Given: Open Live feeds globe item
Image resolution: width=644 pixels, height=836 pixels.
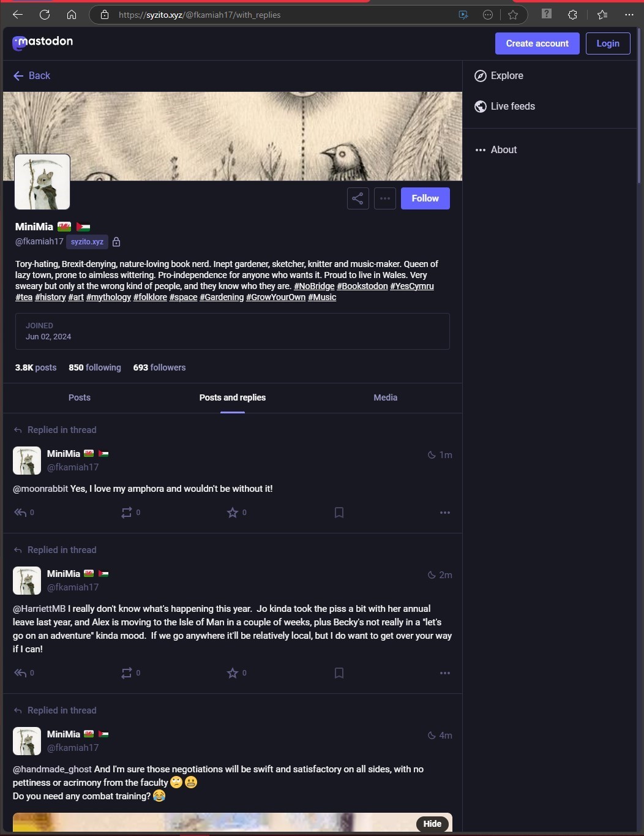Looking at the screenshot, I should point(504,107).
